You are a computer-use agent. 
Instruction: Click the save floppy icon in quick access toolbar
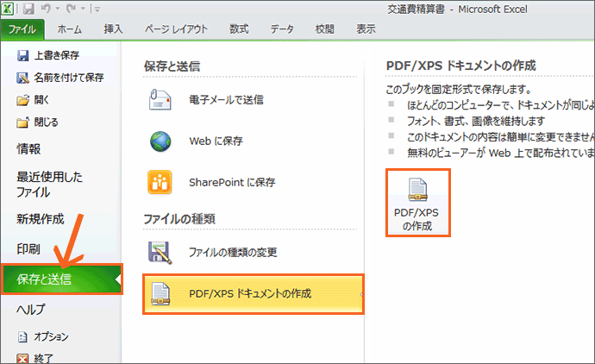tap(28, 9)
